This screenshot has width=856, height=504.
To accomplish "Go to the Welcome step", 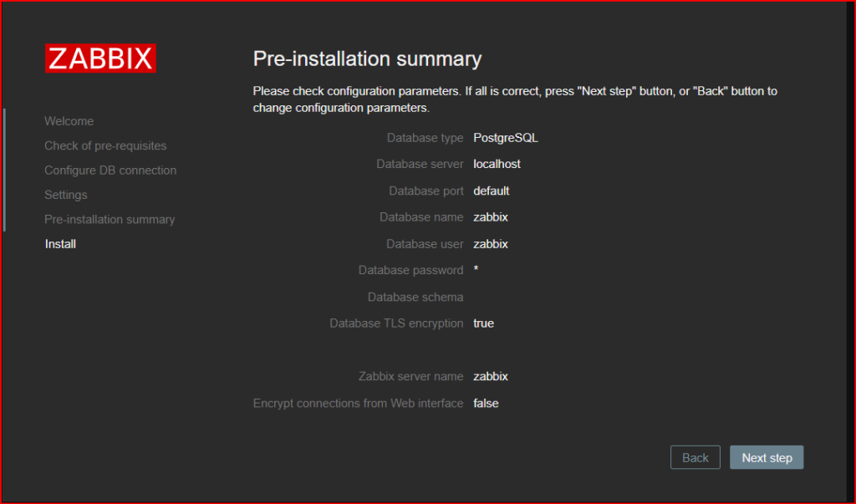I will click(69, 121).
